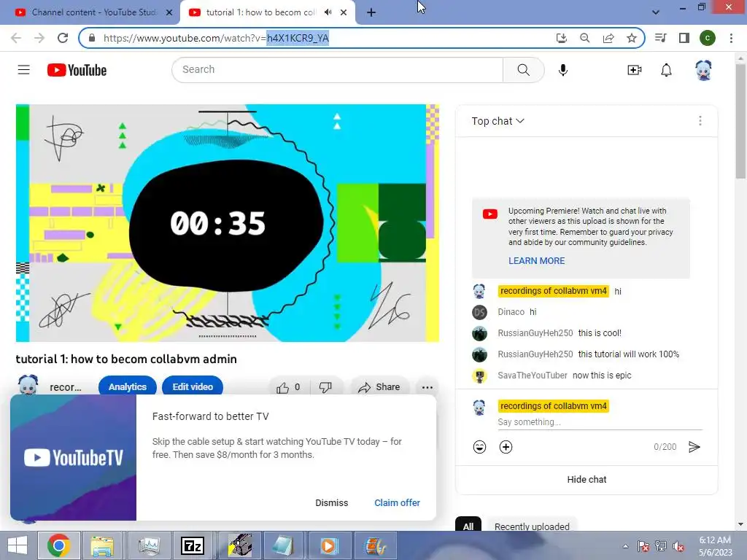The height and width of the screenshot is (560, 747).
Task: Open the Windows Start button
Action: 18,545
